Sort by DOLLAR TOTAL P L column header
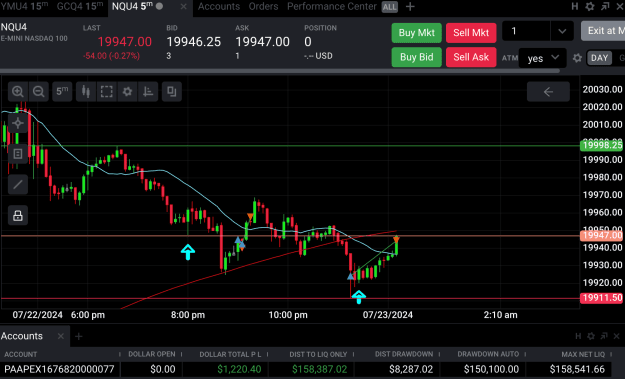Viewport: 625px width, 379px height. click(230, 354)
